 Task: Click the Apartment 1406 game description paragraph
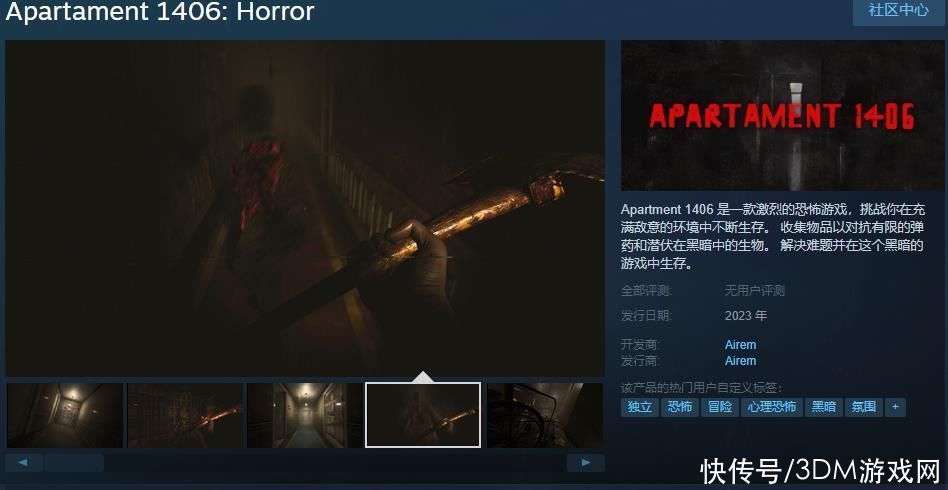[x=773, y=237]
